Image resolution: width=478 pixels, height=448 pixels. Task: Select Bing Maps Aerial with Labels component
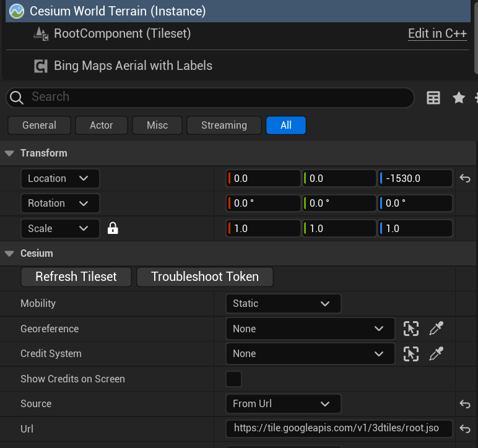tap(133, 66)
